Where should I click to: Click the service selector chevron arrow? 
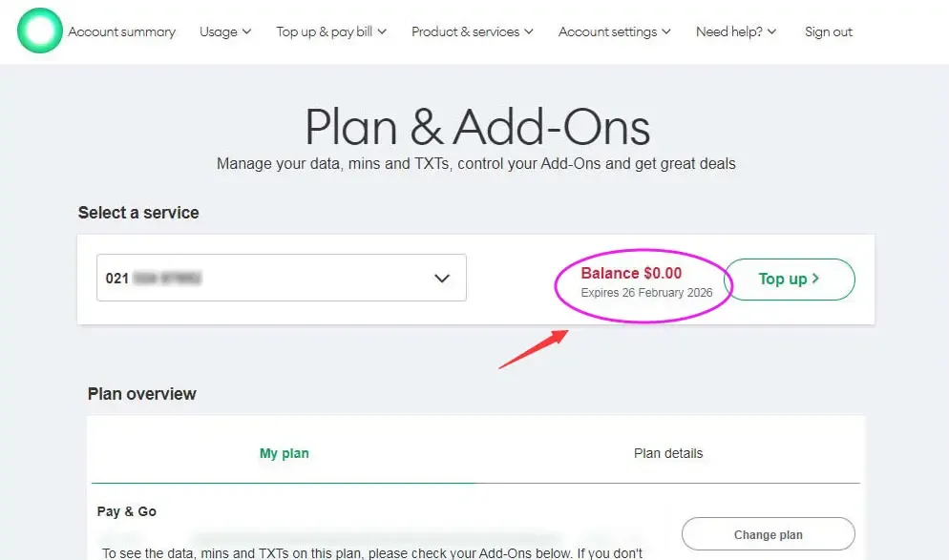tap(442, 279)
